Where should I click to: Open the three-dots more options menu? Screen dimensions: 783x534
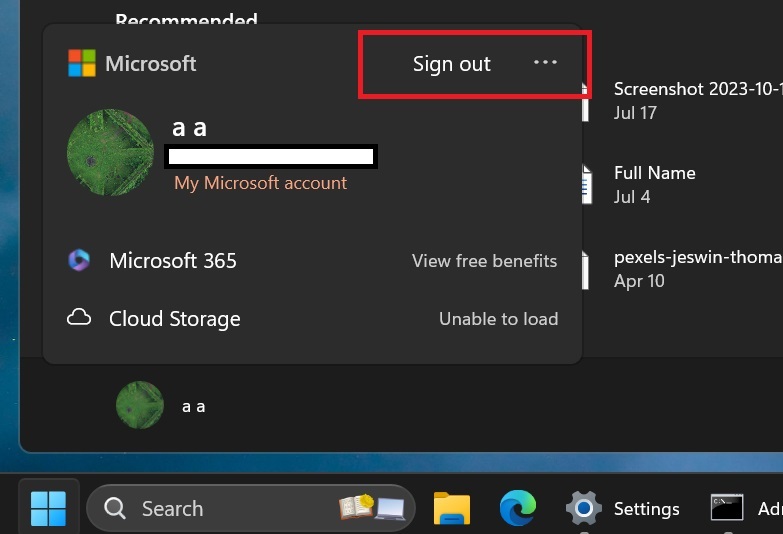[545, 62]
